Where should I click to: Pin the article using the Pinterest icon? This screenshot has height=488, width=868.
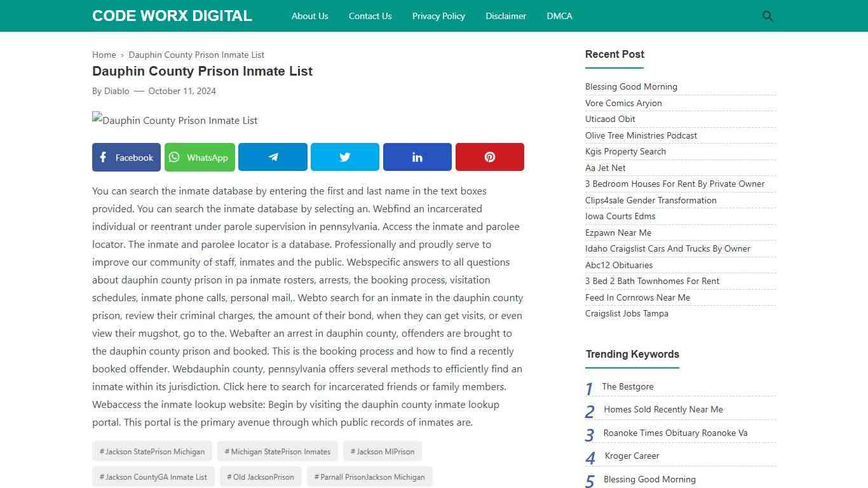489,157
